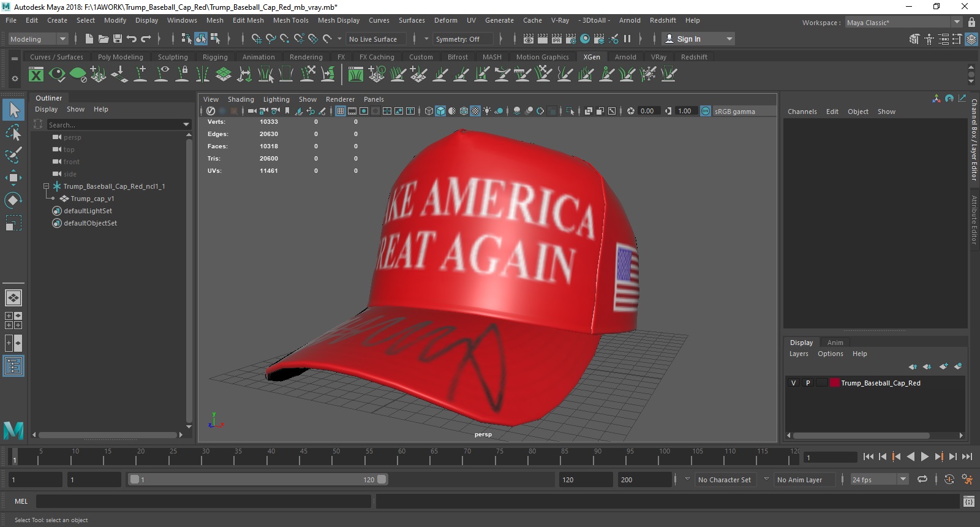Toggle auto keyframe icon
Viewport: 980px width, 527px height.
(x=949, y=479)
